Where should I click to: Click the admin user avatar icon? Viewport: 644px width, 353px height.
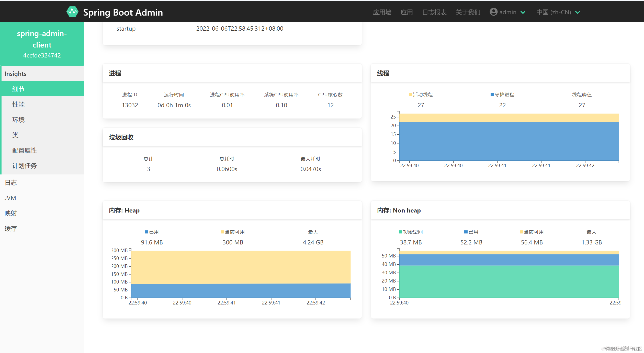click(493, 12)
